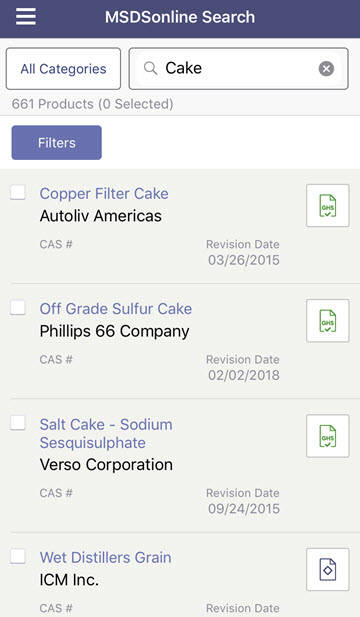
Task: Open Off Grade Sulfur Cake product link
Action: point(116,309)
